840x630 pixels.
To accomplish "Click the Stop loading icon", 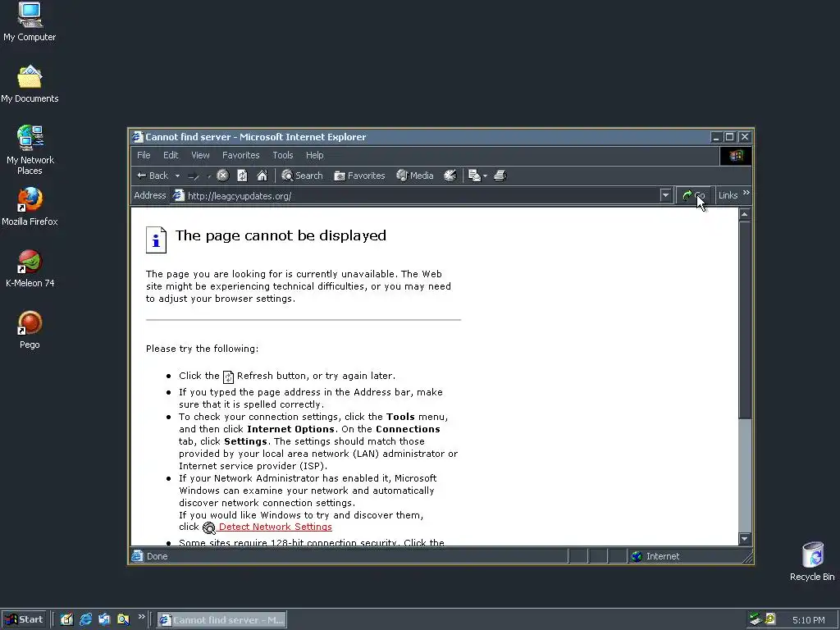I will point(223,176).
